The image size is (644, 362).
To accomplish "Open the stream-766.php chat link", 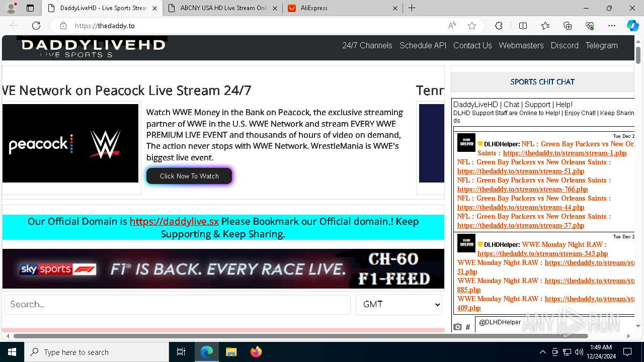I will click(x=522, y=189).
